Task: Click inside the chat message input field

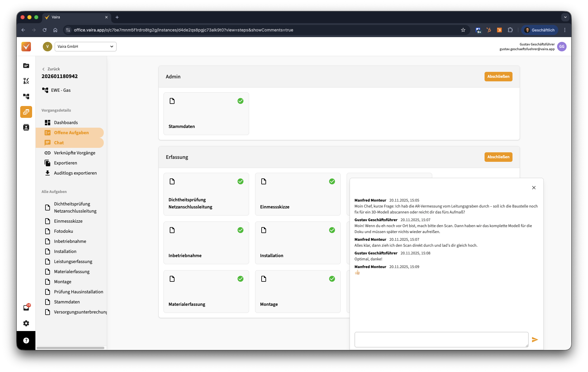Action: pos(441,340)
